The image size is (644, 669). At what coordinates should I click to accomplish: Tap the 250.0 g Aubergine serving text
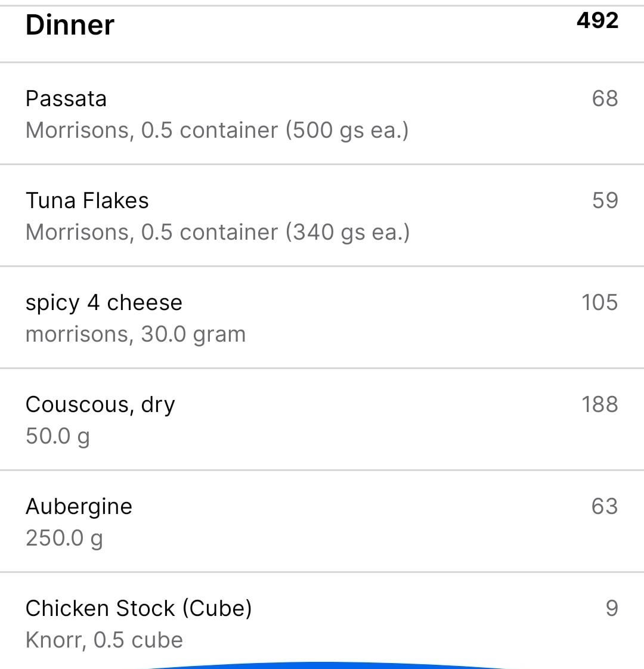pos(64,538)
